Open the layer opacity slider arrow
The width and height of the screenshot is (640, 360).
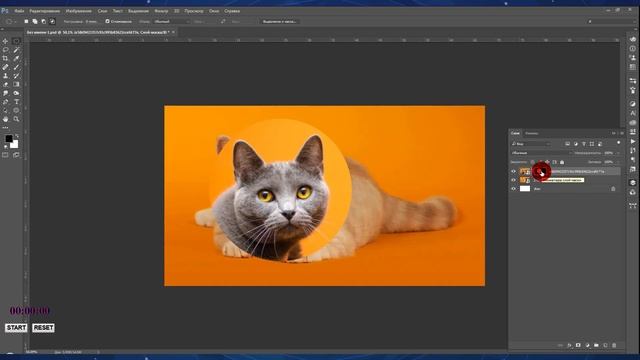(618, 153)
